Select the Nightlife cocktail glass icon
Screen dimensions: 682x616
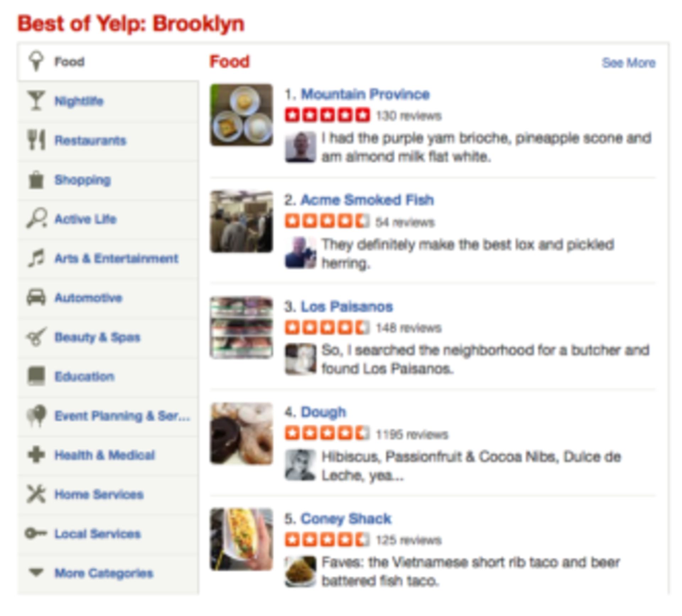(36, 101)
